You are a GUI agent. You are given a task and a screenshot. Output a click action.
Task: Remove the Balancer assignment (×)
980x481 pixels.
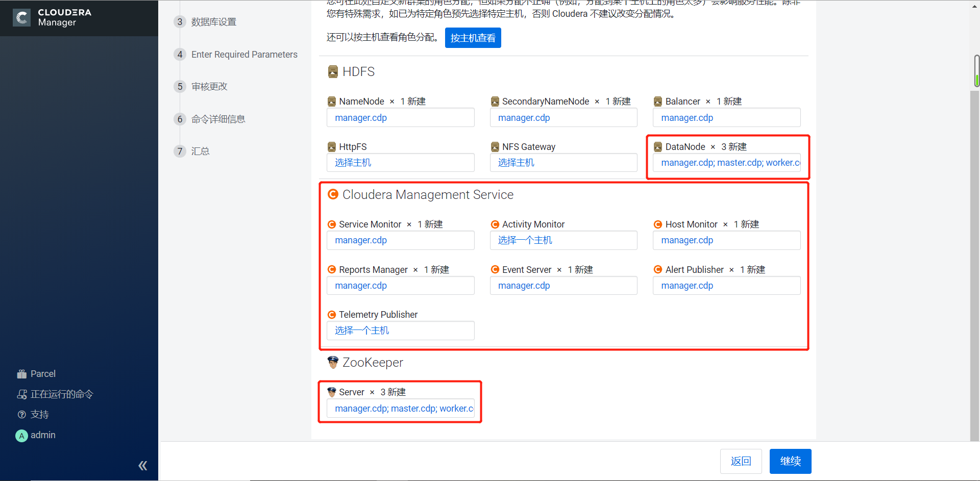point(708,102)
